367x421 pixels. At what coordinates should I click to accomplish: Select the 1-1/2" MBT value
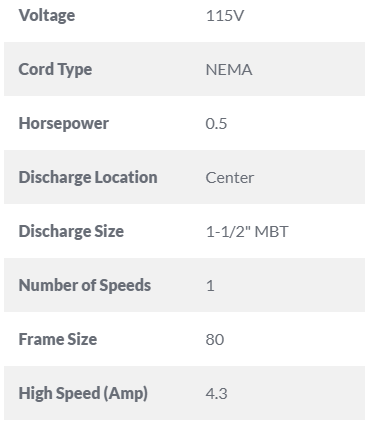247,231
